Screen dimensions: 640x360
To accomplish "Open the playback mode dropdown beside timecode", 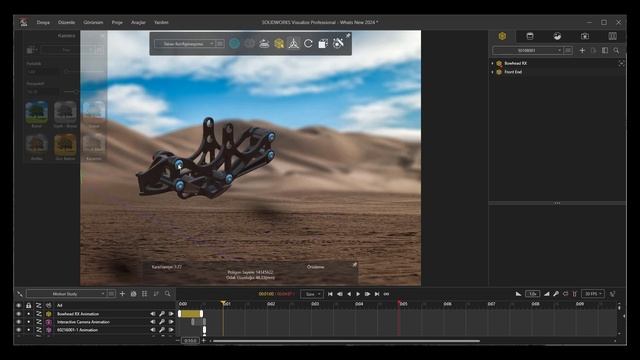I will [312, 294].
